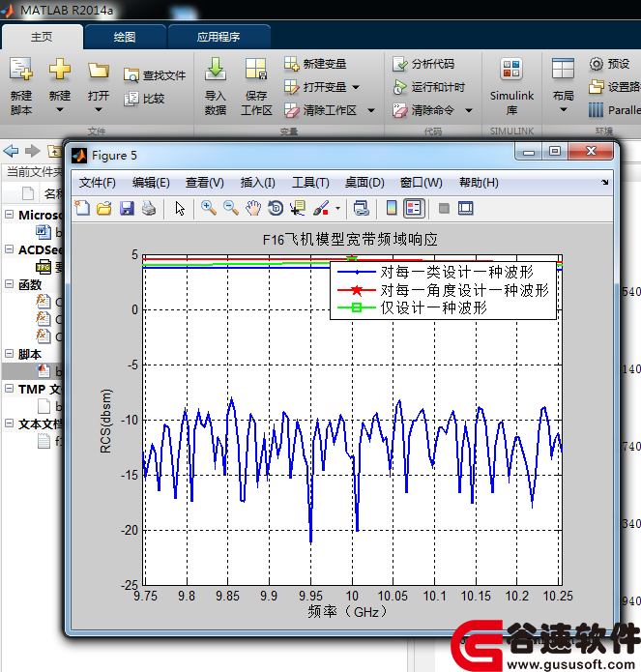The image size is (641, 672).
Task: Open the File (文件) menu in Figure 5
Action: pyautogui.click(x=98, y=183)
